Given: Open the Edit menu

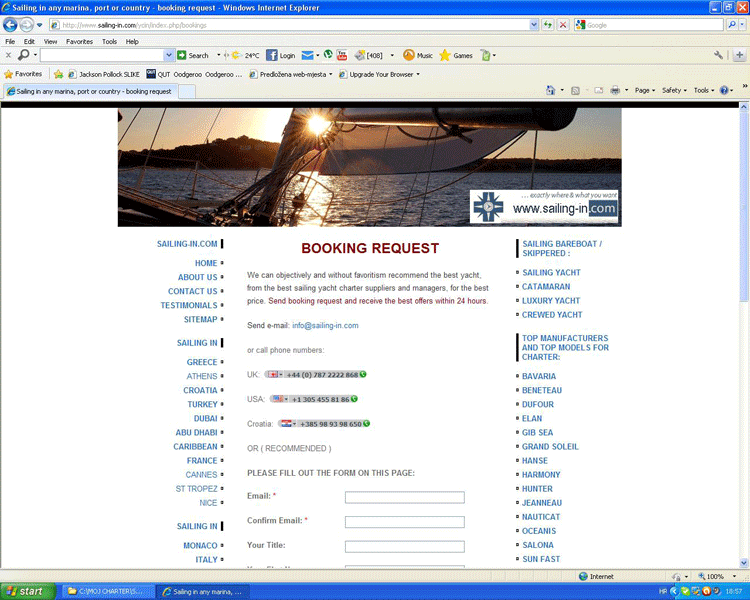Looking at the screenshot, I should coord(29,42).
